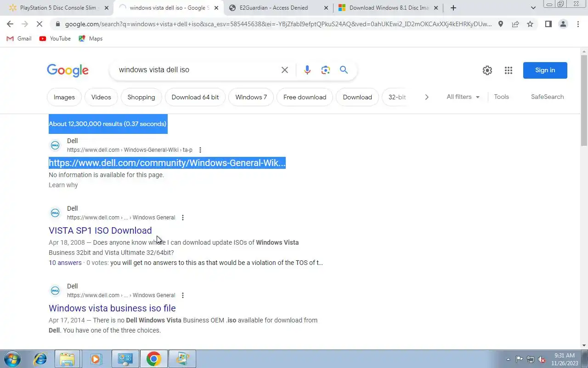This screenshot has height=368, width=588.
Task: Open more options for Vista business iso result
Action: pyautogui.click(x=183, y=295)
